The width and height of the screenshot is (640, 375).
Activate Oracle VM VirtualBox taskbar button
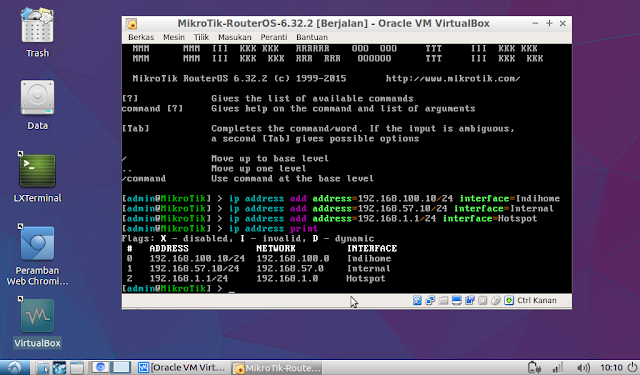182,368
